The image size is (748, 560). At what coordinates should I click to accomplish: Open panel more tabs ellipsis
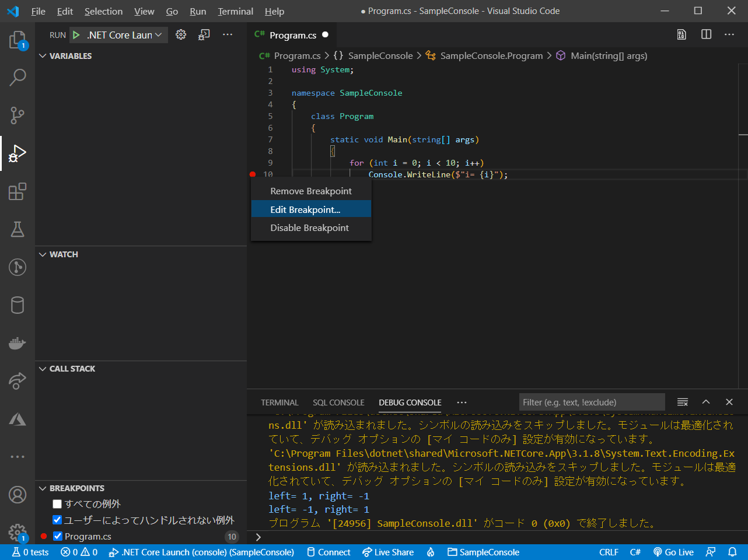(462, 402)
